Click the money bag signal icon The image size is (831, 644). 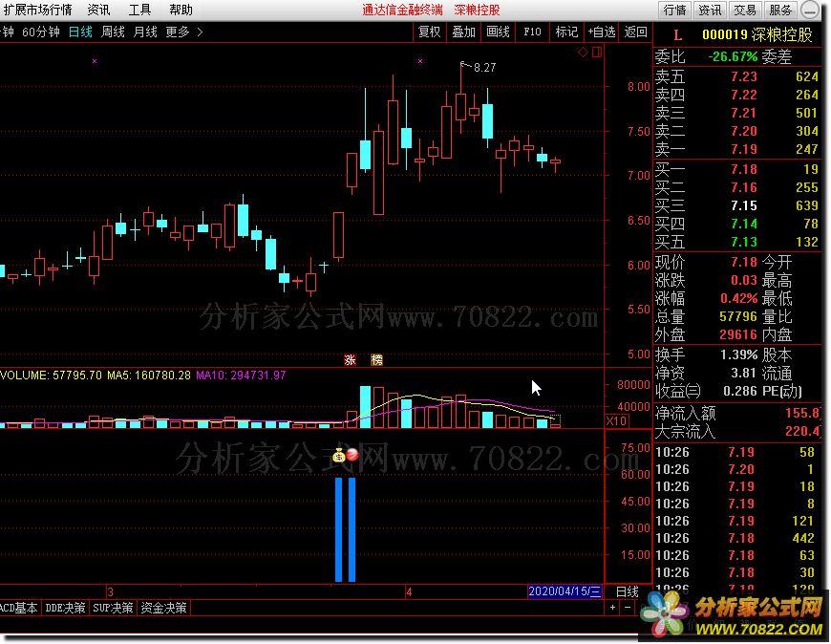(339, 455)
